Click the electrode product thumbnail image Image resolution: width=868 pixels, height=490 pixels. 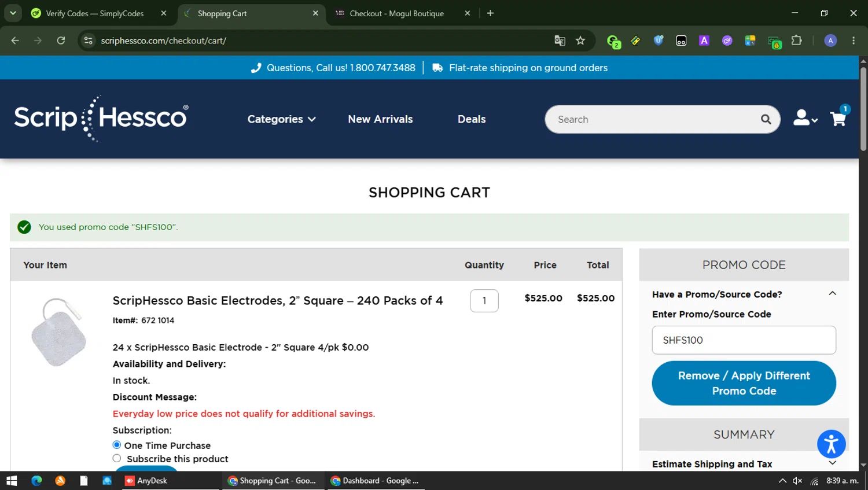[58, 331]
